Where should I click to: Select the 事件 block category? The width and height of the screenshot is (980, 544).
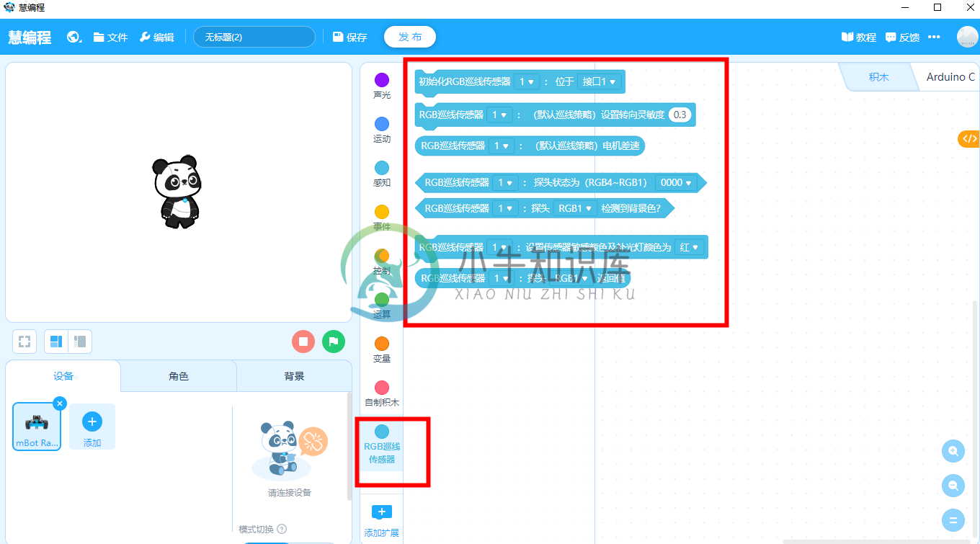(x=382, y=218)
